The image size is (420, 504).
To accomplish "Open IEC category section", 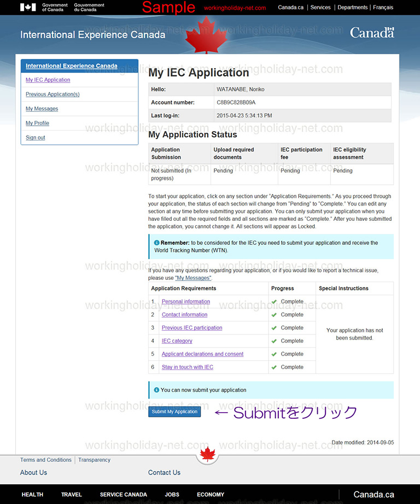I will [177, 341].
